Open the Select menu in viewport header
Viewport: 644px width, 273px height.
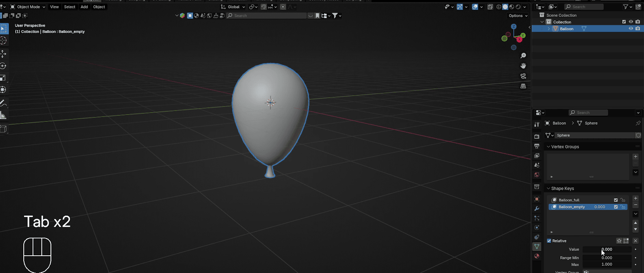(70, 7)
